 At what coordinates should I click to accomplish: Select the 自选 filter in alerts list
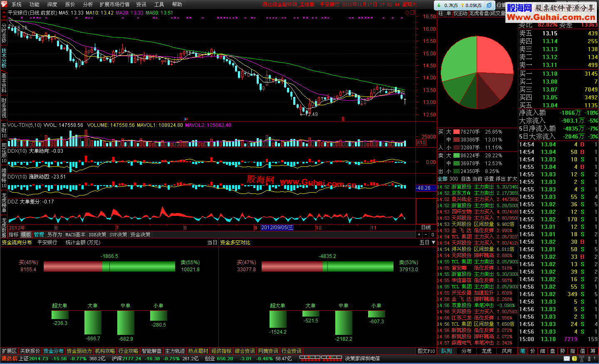(x=466, y=179)
